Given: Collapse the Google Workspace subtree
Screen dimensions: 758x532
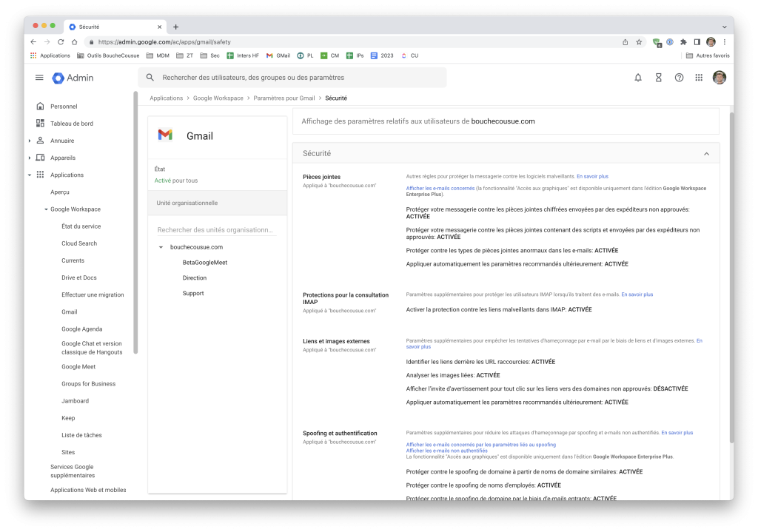Looking at the screenshot, I should 46,209.
